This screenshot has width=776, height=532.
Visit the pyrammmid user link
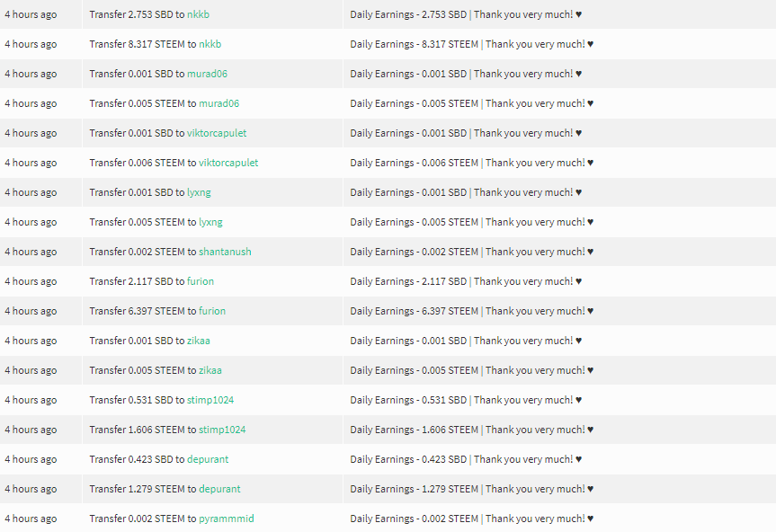(227, 519)
